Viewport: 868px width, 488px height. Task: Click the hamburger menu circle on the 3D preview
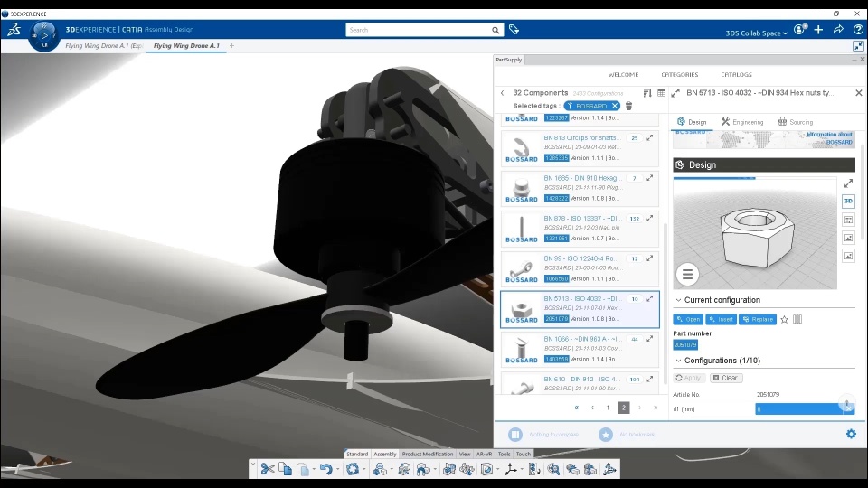687,275
